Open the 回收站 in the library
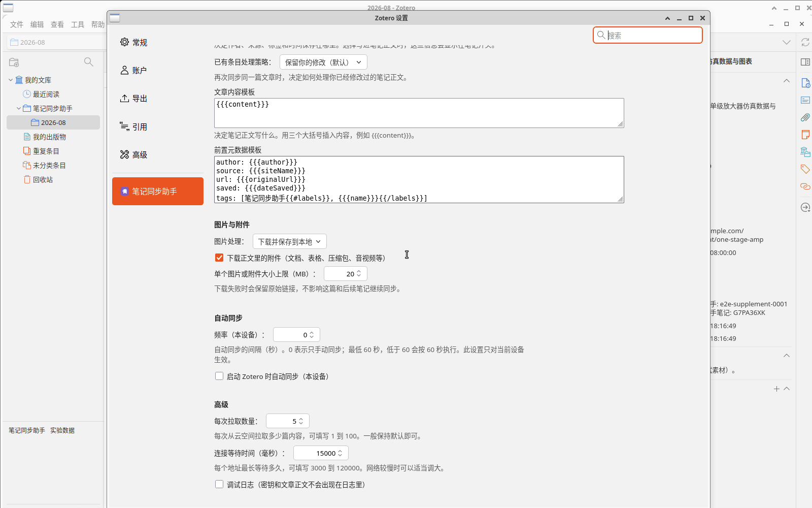 [43, 179]
